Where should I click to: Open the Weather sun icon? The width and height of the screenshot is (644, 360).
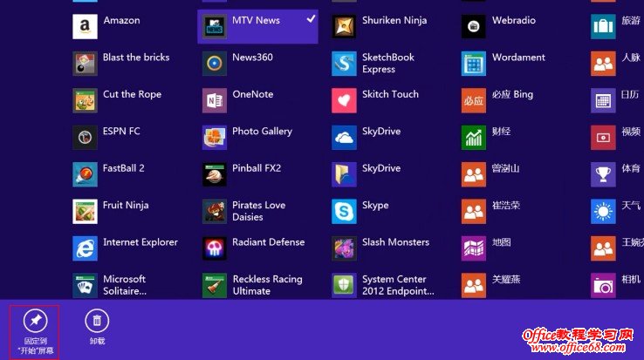point(603,212)
